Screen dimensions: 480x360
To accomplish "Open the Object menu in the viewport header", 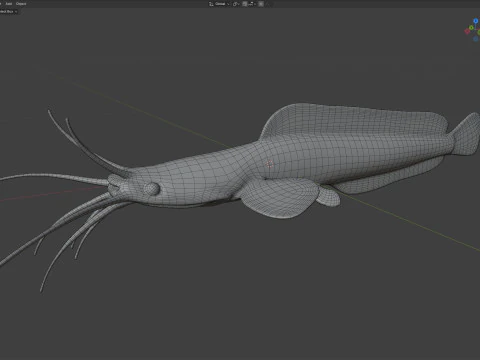I will [21, 4].
